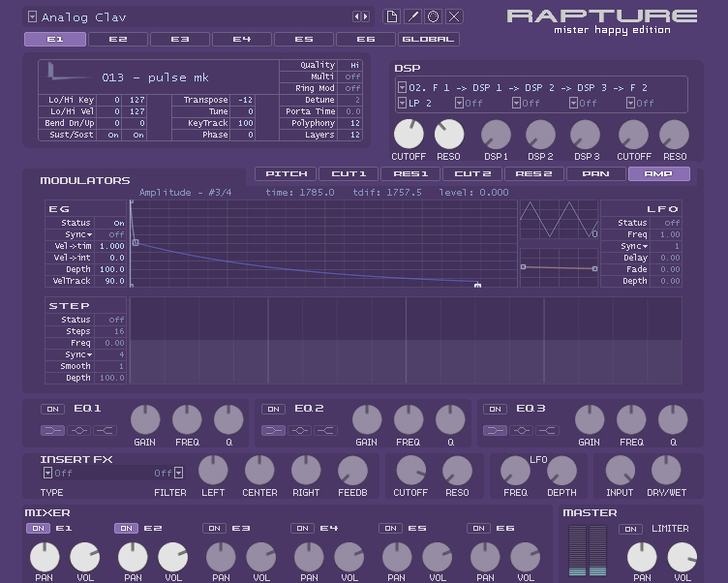
Task: Open the Analog Clav program dropdown
Action: (x=32, y=16)
